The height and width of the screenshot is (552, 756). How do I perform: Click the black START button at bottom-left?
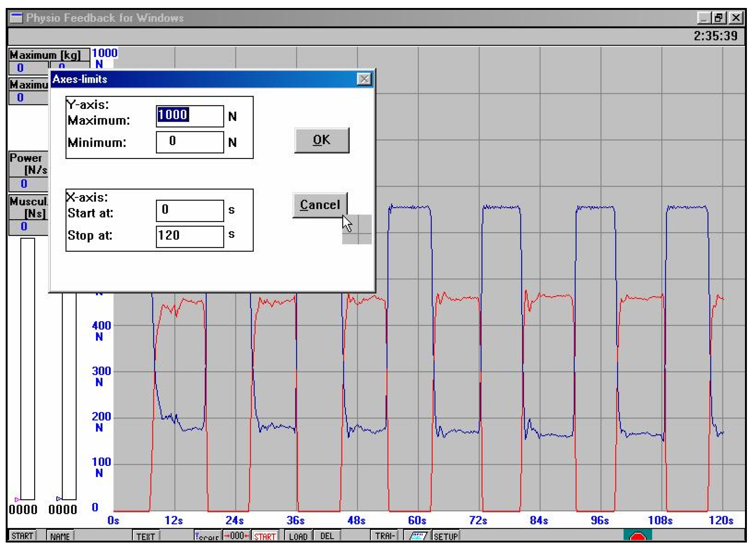22,536
